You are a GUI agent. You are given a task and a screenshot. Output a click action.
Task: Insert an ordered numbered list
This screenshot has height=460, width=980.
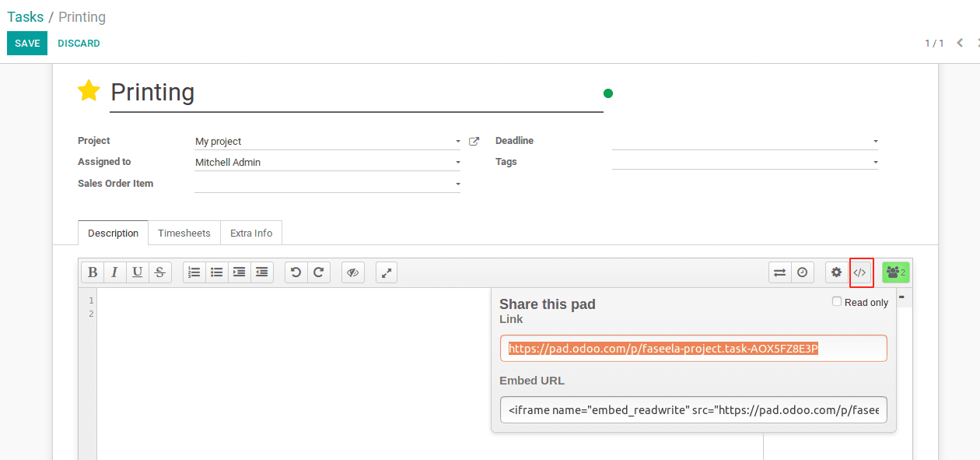[194, 272]
